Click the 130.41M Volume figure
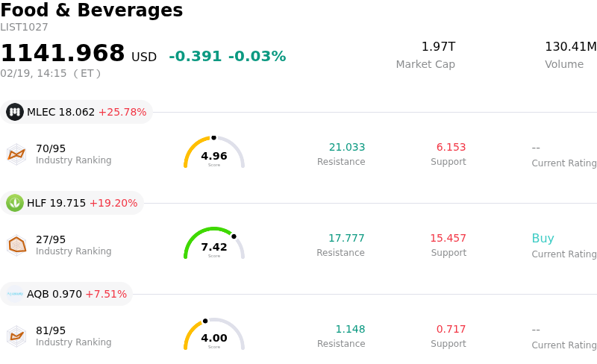This screenshot has width=597, height=364. pyautogui.click(x=570, y=47)
